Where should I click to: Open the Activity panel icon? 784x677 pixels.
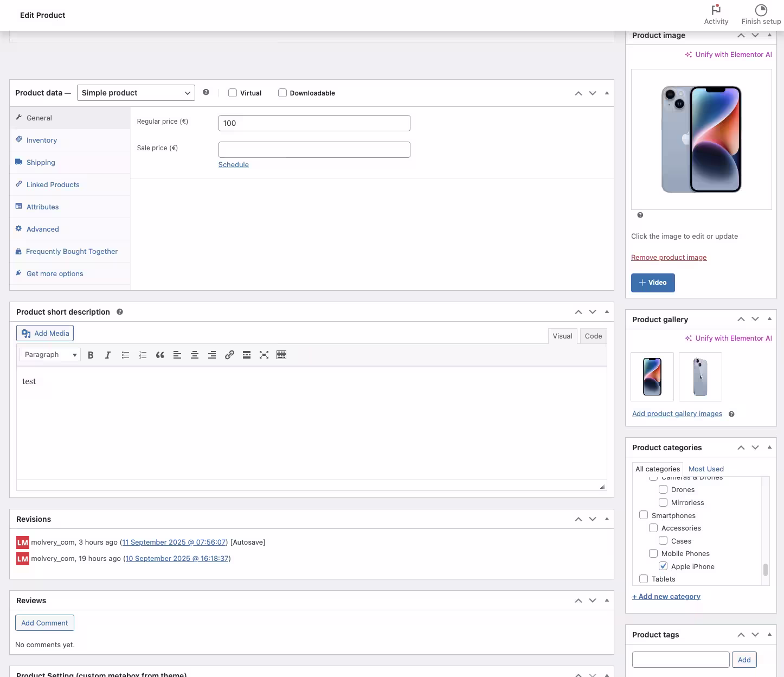coord(716,15)
